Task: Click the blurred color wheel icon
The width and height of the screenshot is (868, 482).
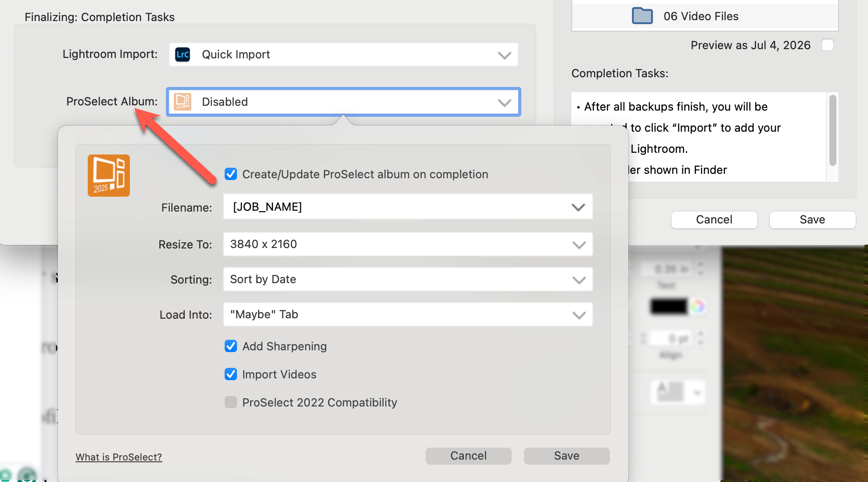Action: pyautogui.click(x=697, y=306)
